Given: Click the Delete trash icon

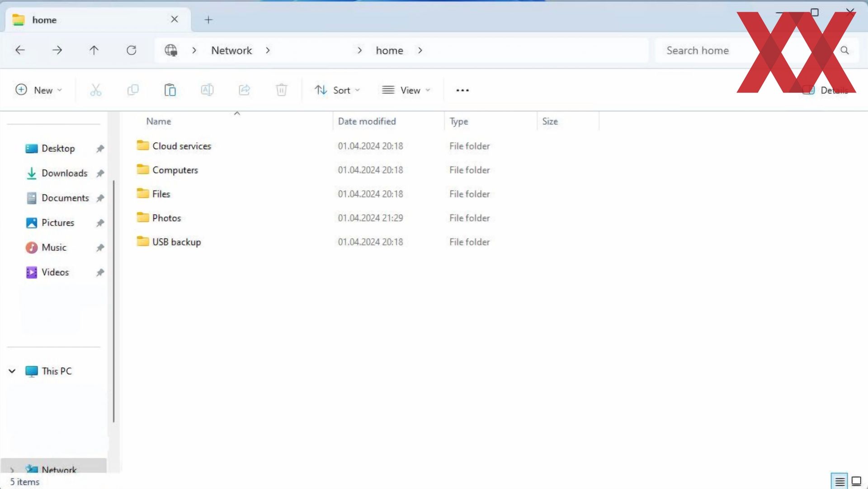Looking at the screenshot, I should (281, 90).
